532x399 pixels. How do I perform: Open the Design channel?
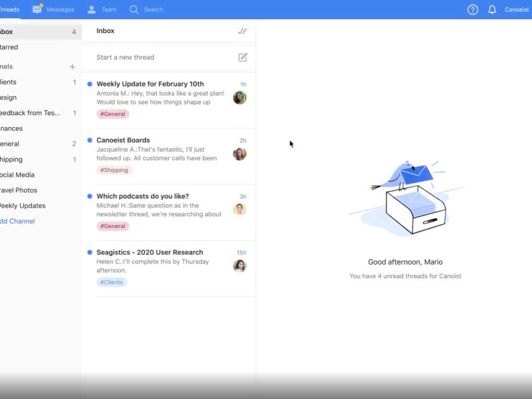[x=41, y=98]
